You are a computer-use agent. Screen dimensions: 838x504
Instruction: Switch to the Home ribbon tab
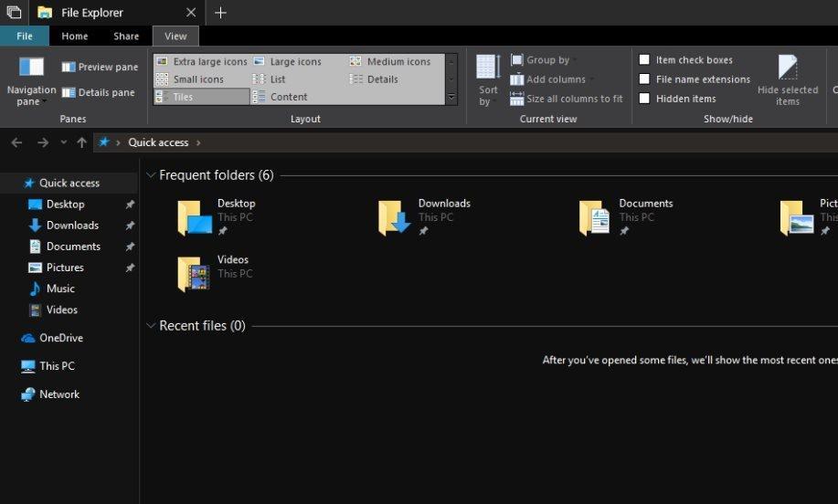pos(75,36)
